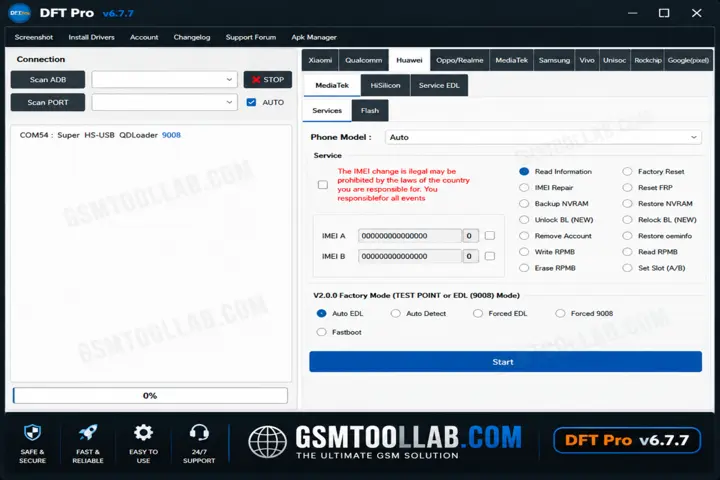
Task: Click the Easy to Use gear icon
Action: [x=143, y=433]
